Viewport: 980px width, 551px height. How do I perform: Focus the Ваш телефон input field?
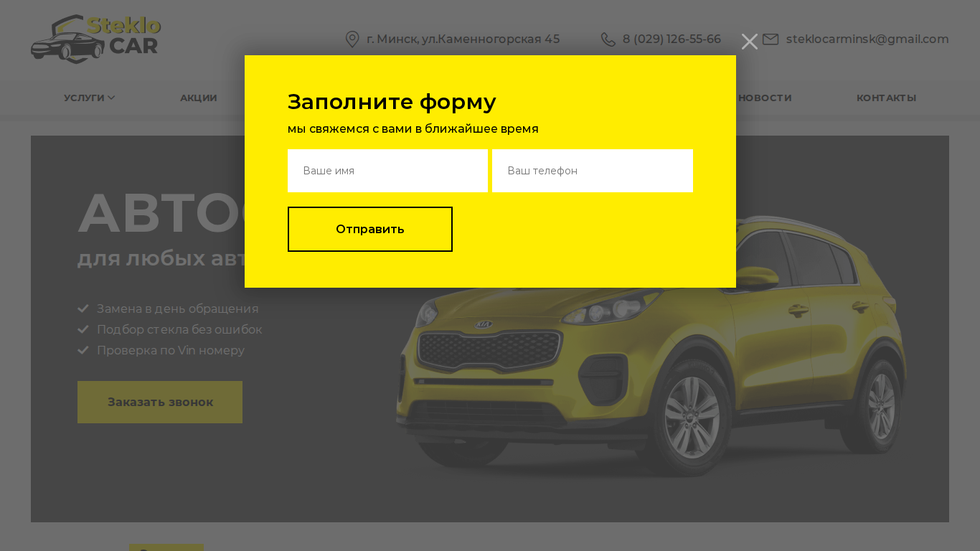click(x=593, y=171)
